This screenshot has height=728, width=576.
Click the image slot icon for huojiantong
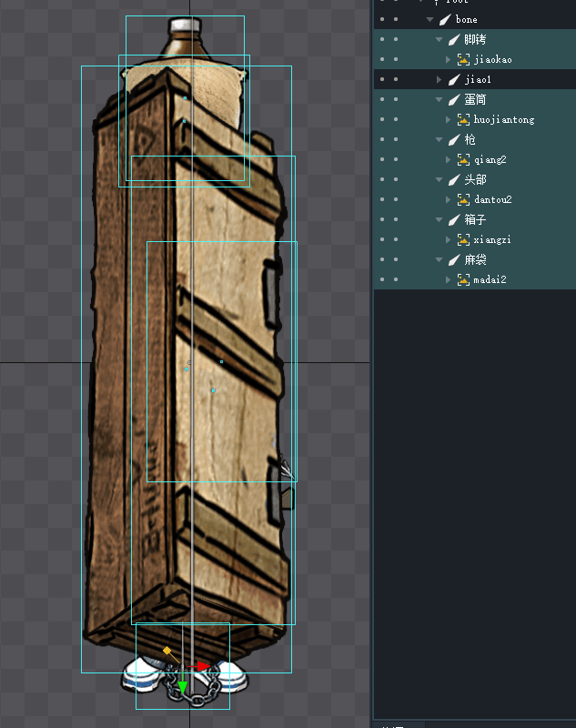tap(463, 120)
